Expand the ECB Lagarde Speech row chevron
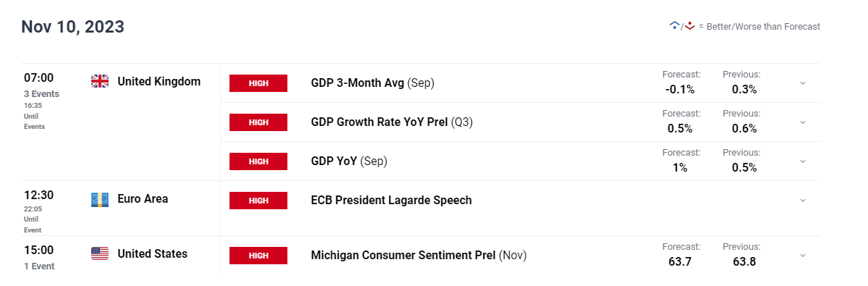The image size is (868, 286). pyautogui.click(x=804, y=201)
